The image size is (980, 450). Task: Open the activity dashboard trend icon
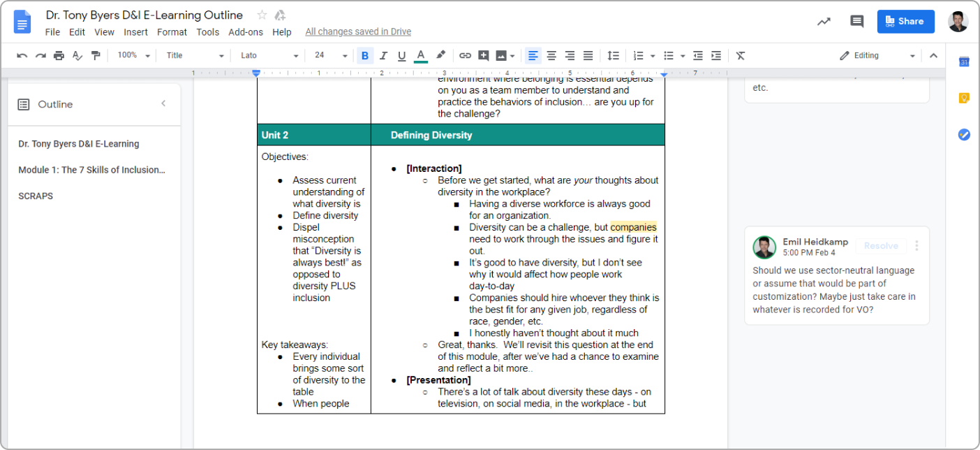tap(824, 22)
